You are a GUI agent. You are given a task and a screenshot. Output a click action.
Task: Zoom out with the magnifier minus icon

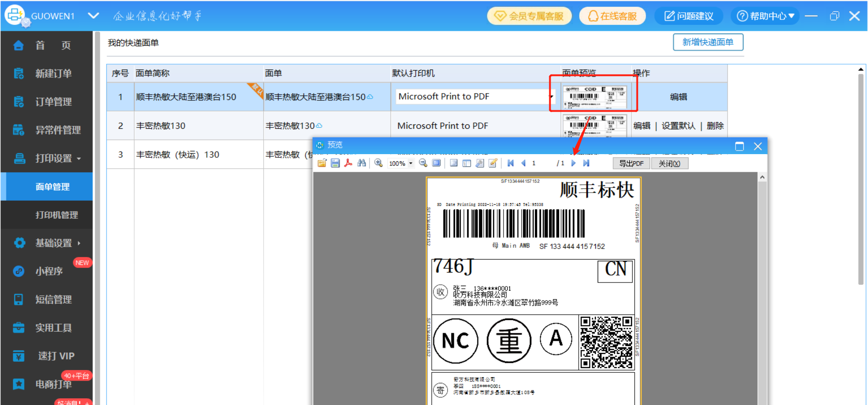[x=423, y=163]
